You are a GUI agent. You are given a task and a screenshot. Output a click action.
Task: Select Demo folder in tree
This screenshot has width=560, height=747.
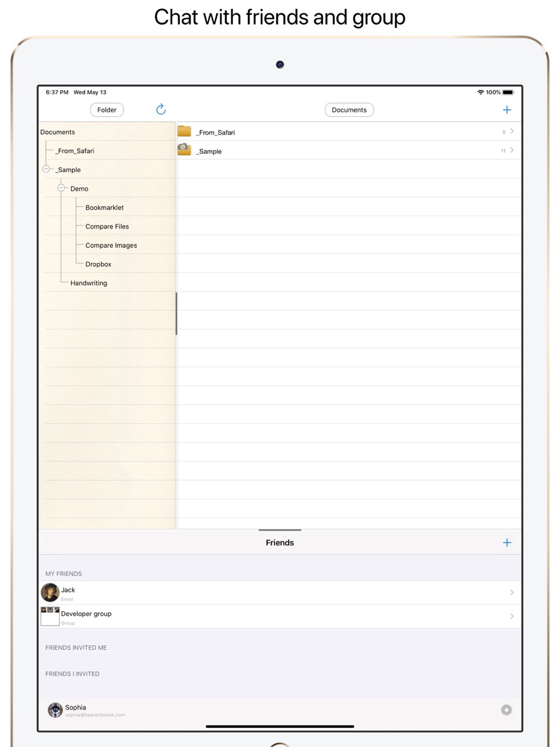point(79,189)
